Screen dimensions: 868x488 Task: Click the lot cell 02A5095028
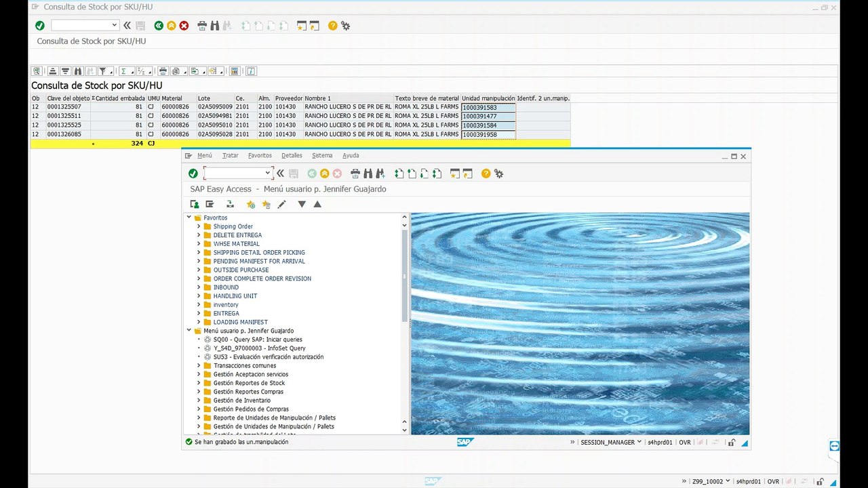pyautogui.click(x=215, y=134)
